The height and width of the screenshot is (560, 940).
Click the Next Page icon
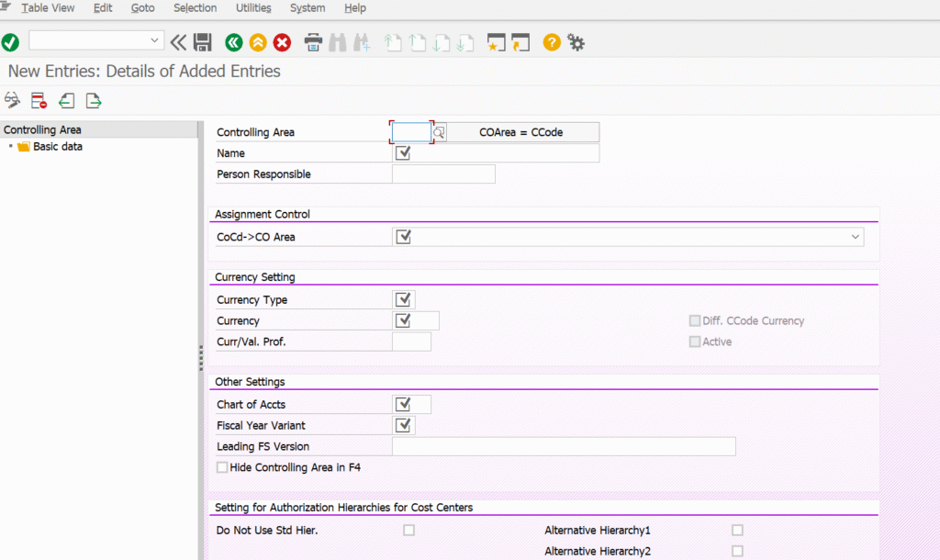tap(442, 42)
